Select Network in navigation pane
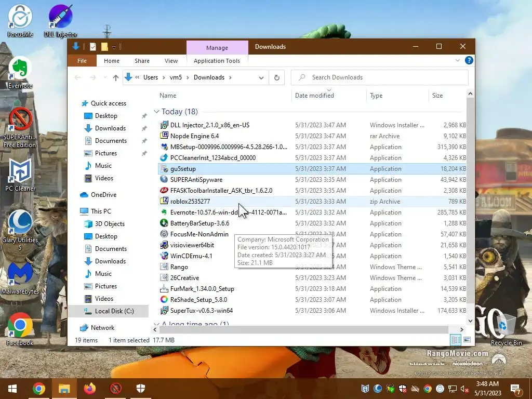 (x=102, y=328)
